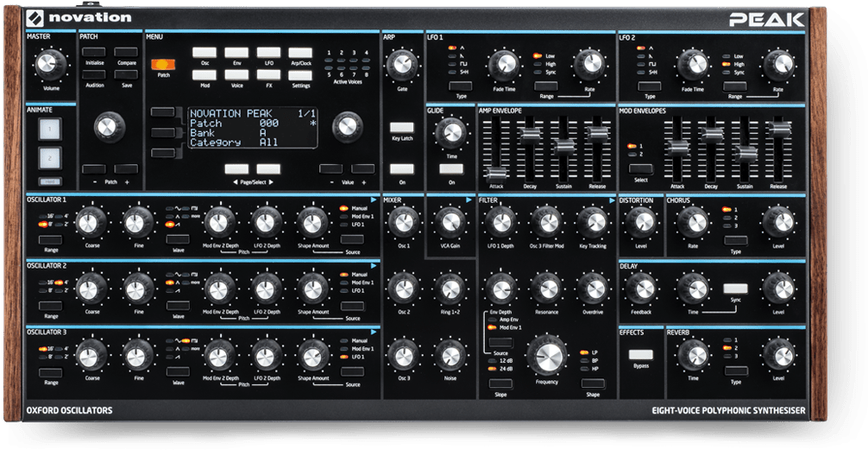Open the Arp/Clock menu page
Image resolution: width=868 pixels, height=450 pixels.
coord(300,53)
